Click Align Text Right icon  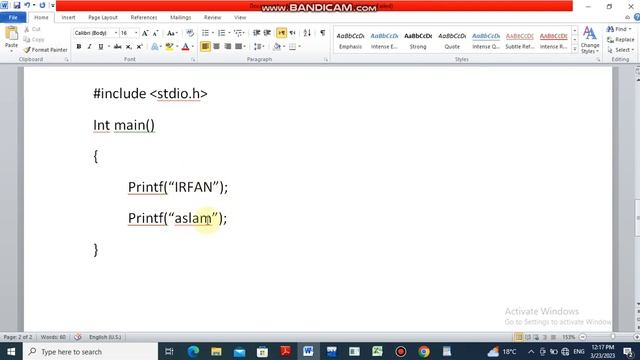point(227,47)
